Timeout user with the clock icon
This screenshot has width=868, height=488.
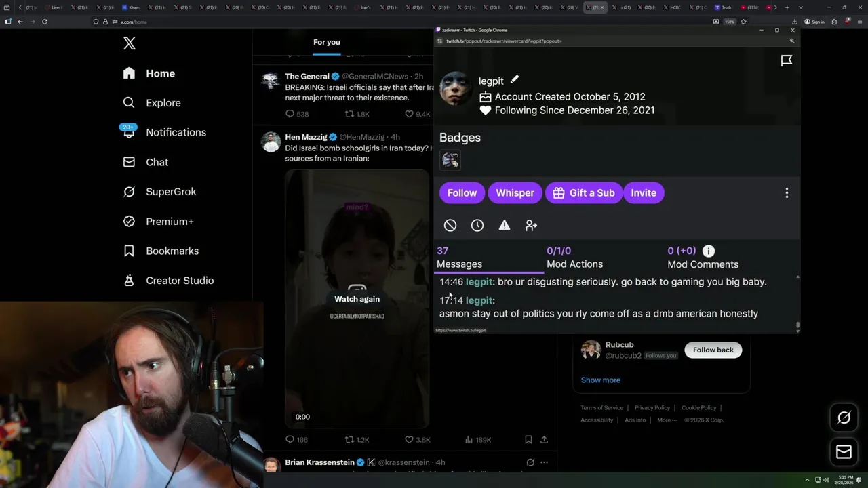pyautogui.click(x=477, y=225)
